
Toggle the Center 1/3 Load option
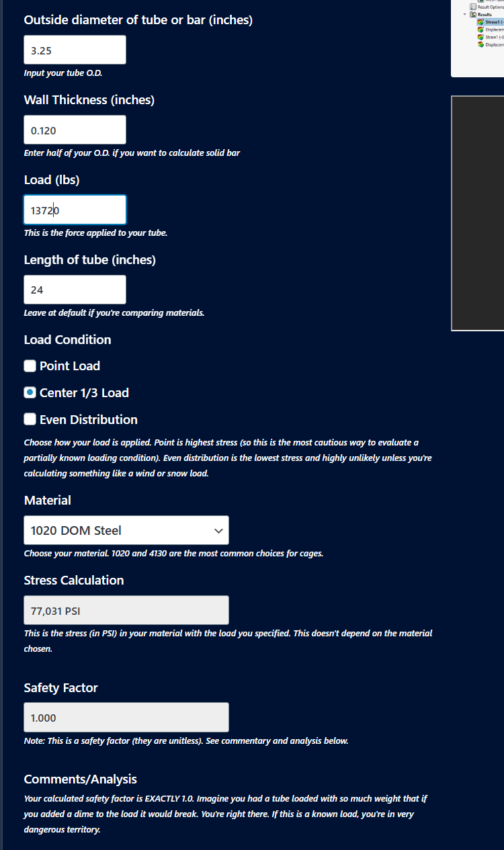[x=30, y=393]
